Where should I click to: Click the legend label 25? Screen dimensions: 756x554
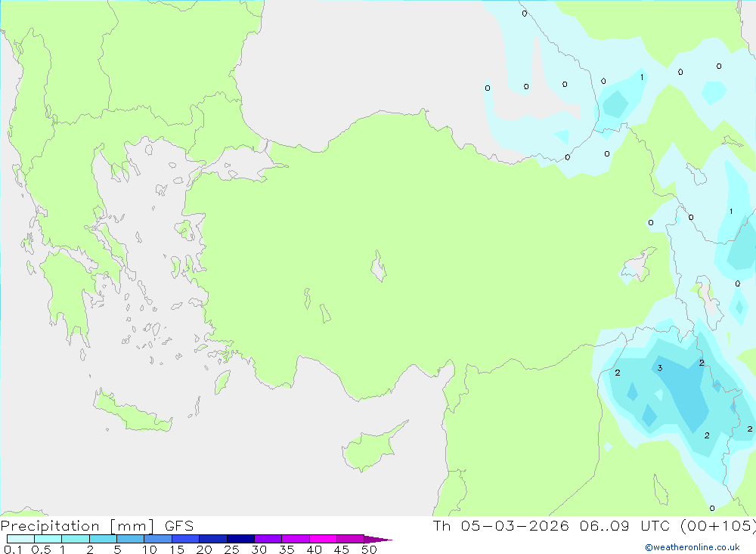click(232, 549)
